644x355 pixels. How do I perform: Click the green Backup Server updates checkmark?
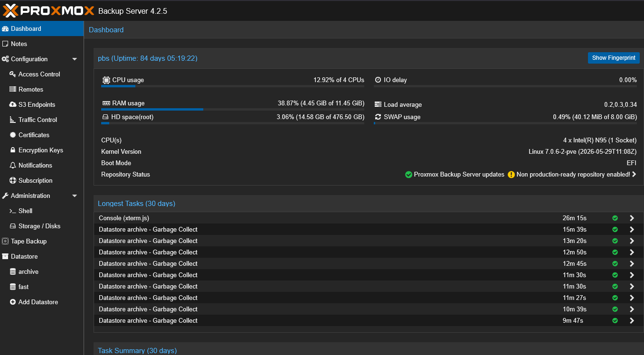pos(408,175)
